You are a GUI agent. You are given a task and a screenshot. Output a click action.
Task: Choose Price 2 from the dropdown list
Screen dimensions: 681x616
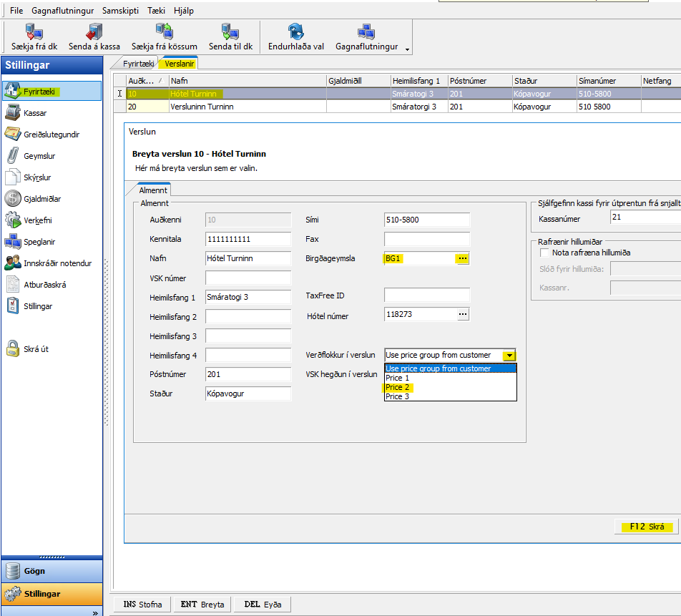click(398, 387)
